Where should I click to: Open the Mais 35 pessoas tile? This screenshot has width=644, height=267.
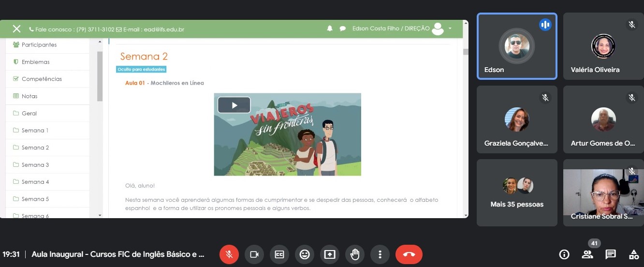click(x=517, y=193)
